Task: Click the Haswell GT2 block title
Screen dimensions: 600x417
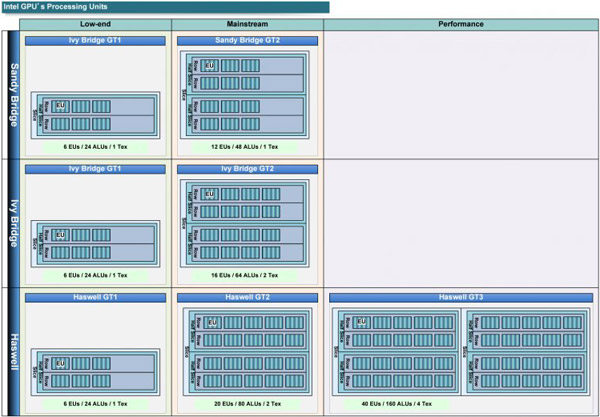Action: tap(247, 297)
